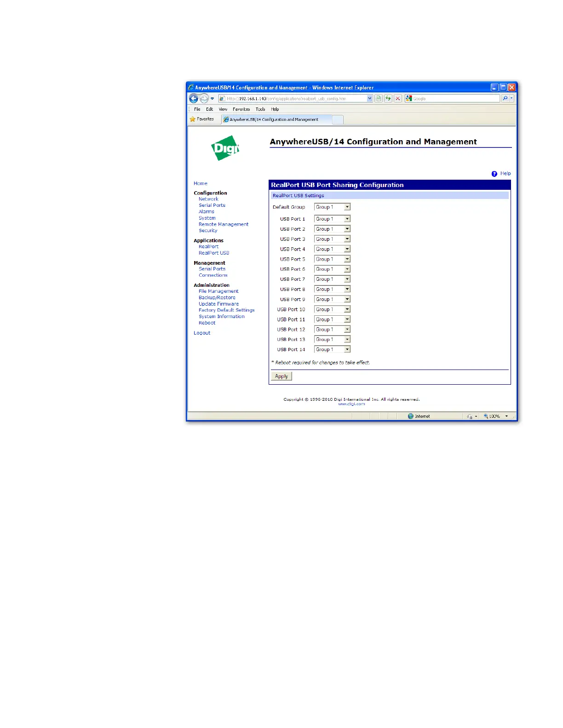
Task: Click the browser Back arrow button
Action: tap(194, 98)
